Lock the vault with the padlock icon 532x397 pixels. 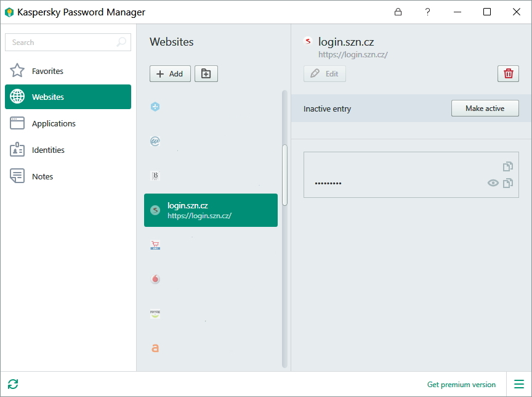398,12
